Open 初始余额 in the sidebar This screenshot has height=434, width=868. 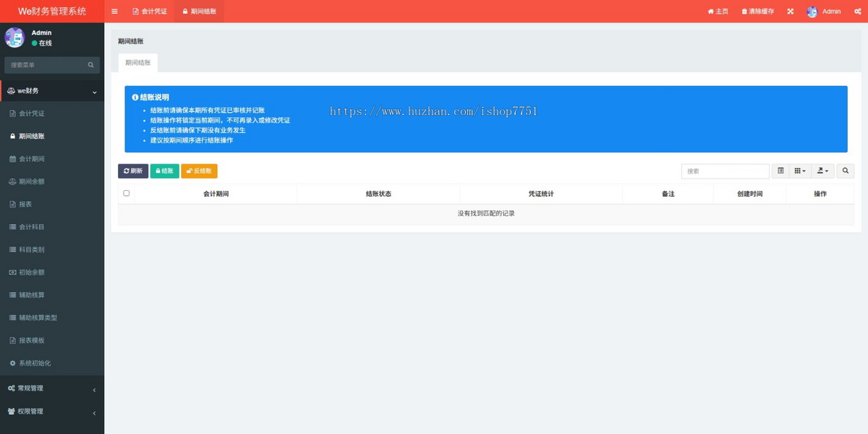click(52, 273)
